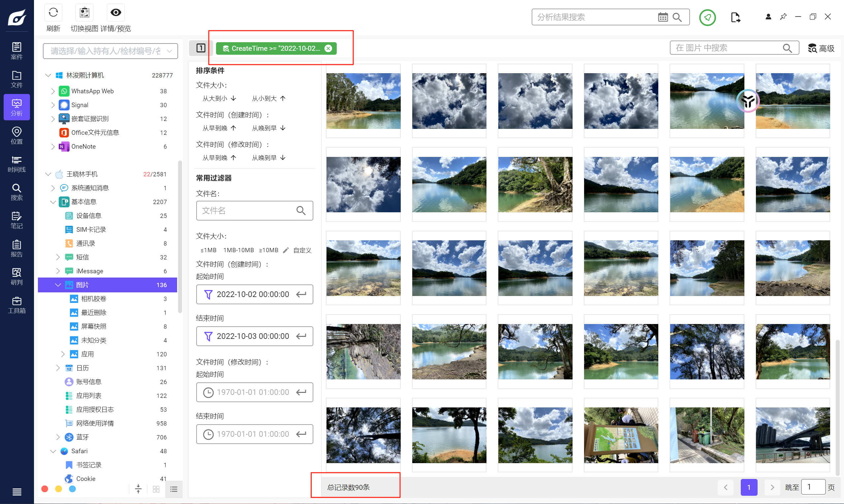Screen dimensions: 844x504
Task: Select the 屏幕快照 tree item
Action: pyautogui.click(x=93, y=326)
